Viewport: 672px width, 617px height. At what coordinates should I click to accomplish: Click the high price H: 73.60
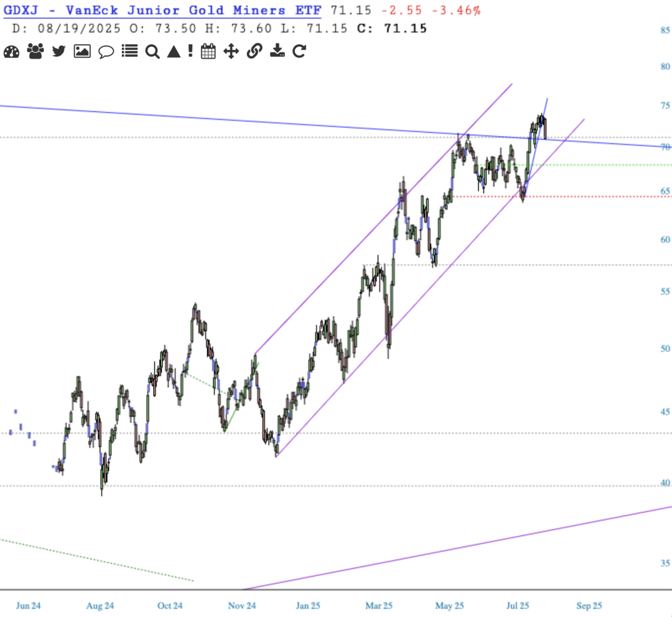click(238, 29)
